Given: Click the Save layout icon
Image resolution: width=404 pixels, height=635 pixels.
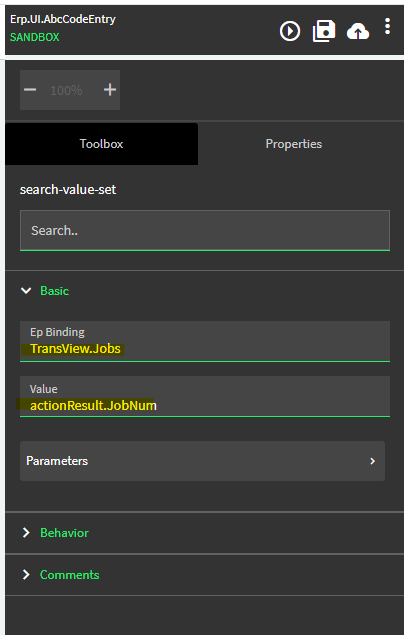Looking at the screenshot, I should click(x=324, y=31).
